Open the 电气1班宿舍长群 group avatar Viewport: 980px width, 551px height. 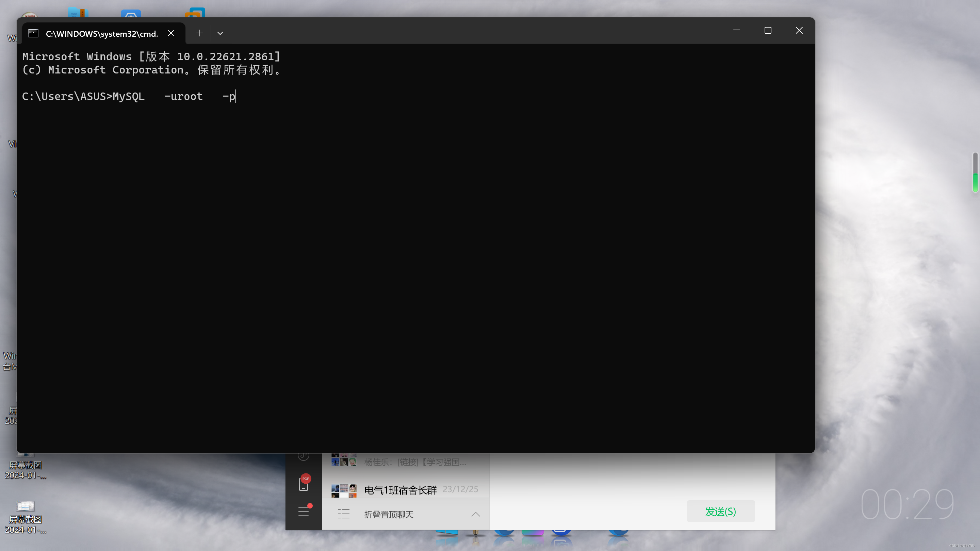point(344,490)
